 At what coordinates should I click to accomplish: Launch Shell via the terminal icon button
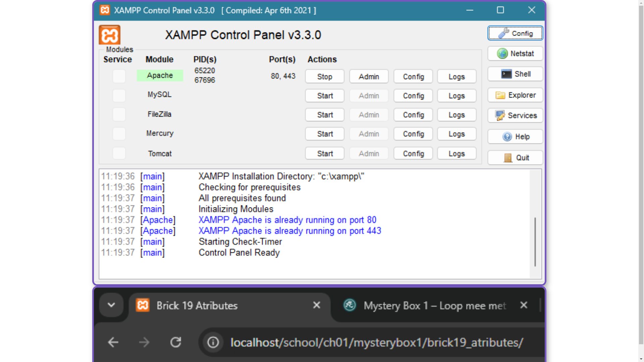pyautogui.click(x=515, y=74)
